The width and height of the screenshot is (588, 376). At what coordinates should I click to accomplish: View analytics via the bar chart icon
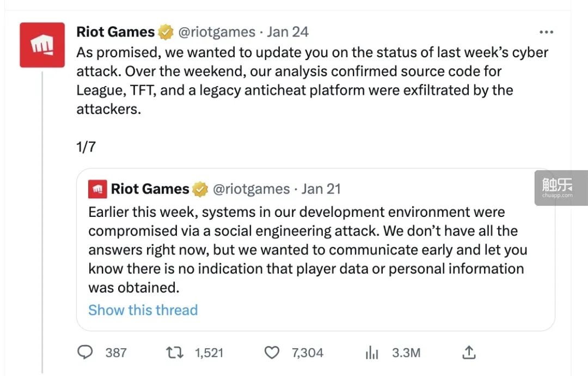(x=372, y=353)
